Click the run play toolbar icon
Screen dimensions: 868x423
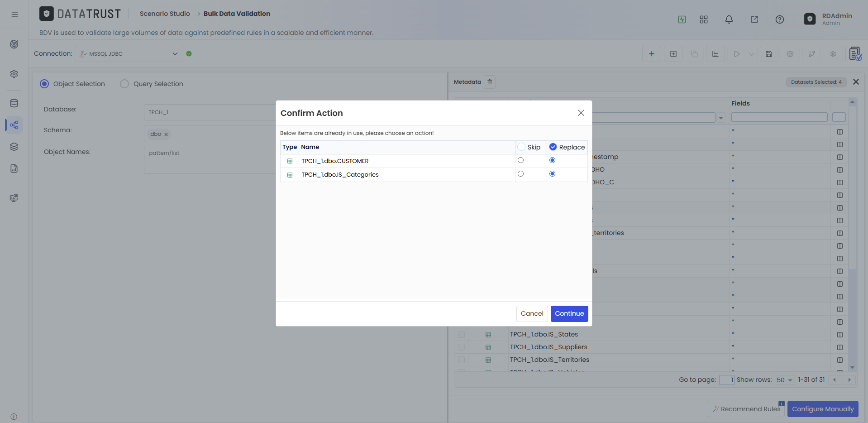[737, 54]
